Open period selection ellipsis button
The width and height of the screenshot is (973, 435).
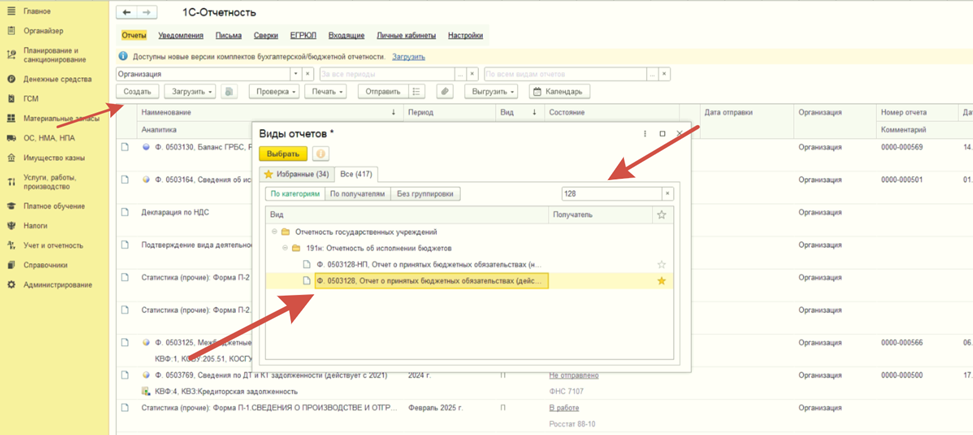[x=460, y=74]
